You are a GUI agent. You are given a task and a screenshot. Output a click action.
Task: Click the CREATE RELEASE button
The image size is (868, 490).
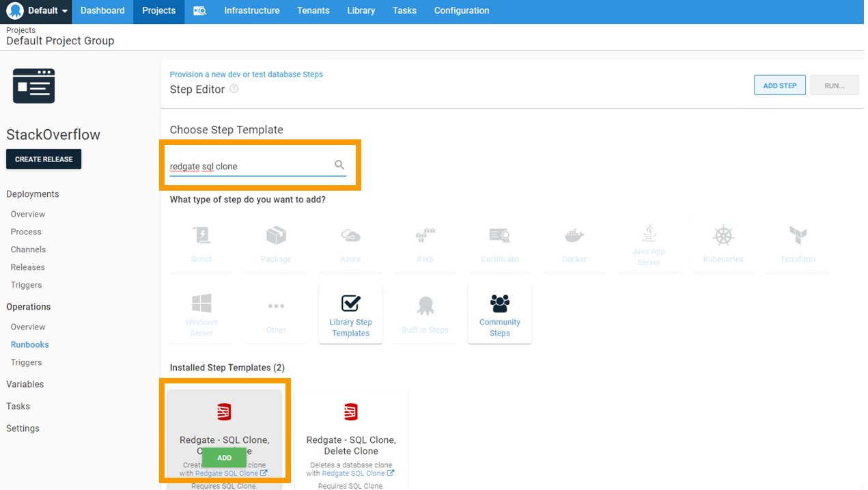43,159
